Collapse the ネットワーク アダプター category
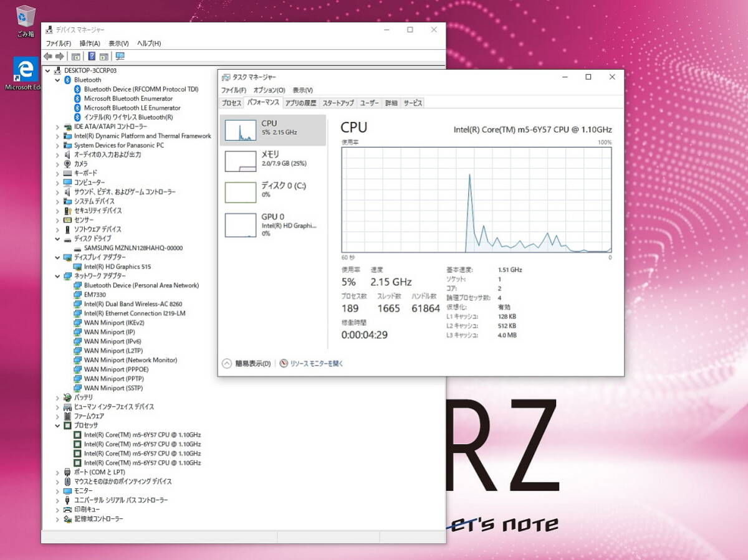This screenshot has width=748, height=560. (x=58, y=276)
